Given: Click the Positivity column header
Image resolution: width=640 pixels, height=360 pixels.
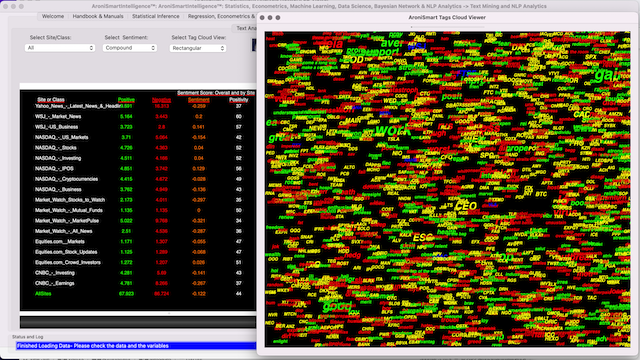Looking at the screenshot, I should [x=238, y=100].
